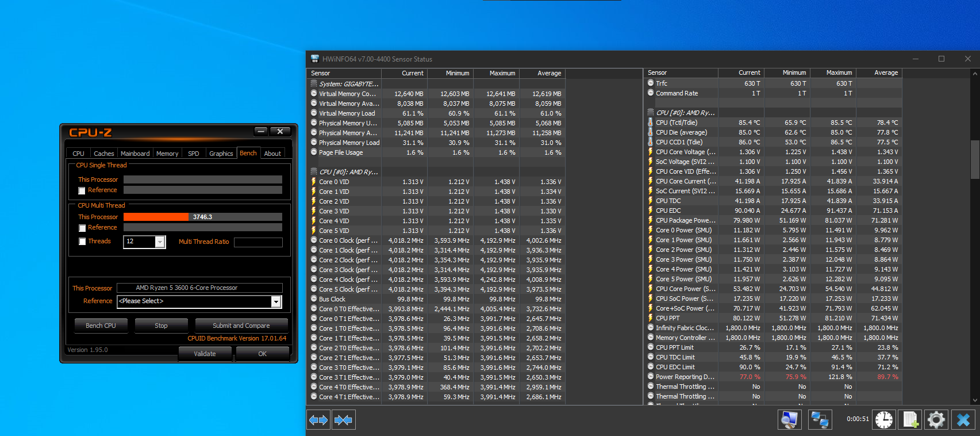Image resolution: width=980 pixels, height=436 pixels.
Task: Click the Single Thread This Processor progress bar
Action: coord(203,179)
